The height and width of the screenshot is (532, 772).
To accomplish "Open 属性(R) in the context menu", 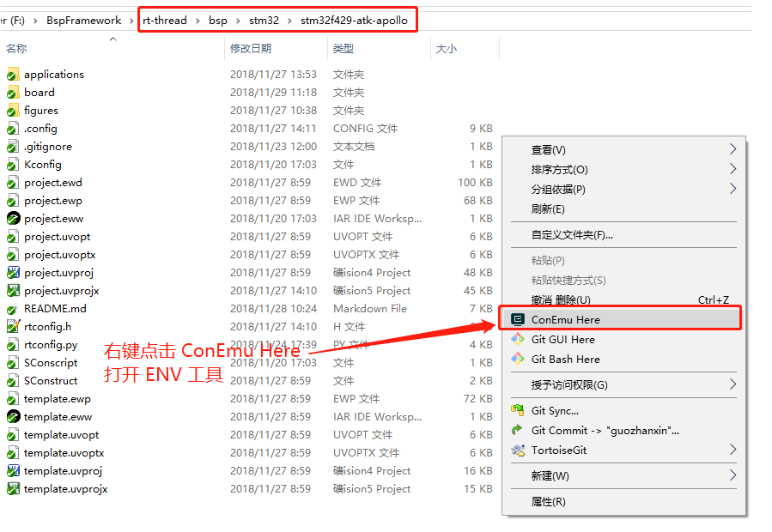I will [548, 501].
